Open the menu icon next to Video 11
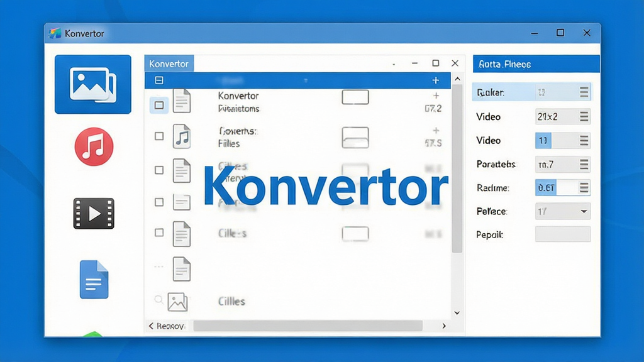The width and height of the screenshot is (644, 362). (584, 140)
